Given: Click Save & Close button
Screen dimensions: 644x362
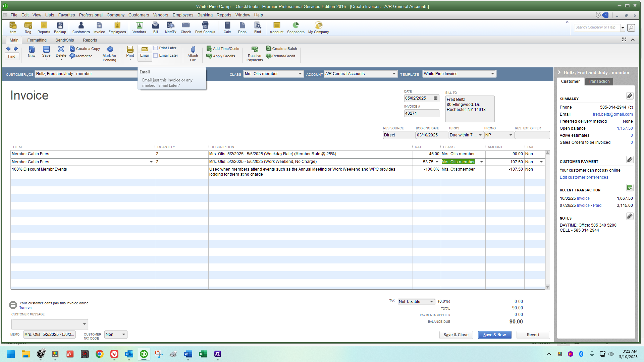Looking at the screenshot, I should [x=456, y=335].
